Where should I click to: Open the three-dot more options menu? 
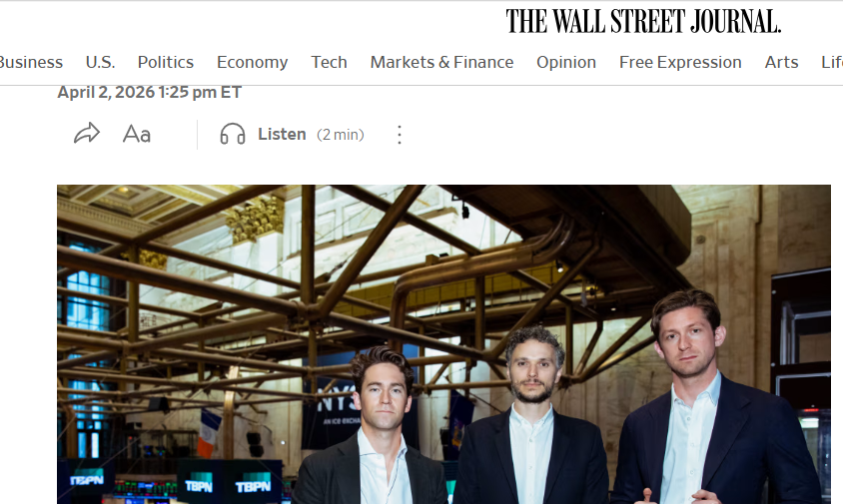point(399,135)
